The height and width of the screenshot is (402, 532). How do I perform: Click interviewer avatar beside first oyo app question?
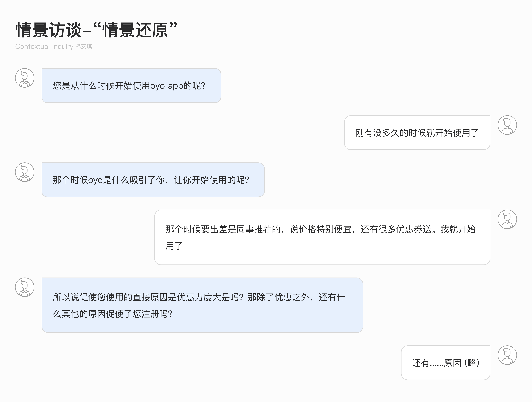25,78
